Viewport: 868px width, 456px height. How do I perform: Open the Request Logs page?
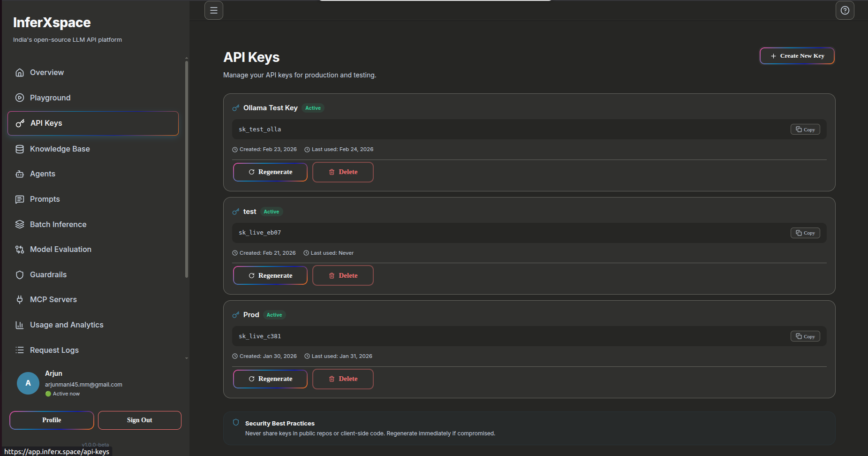pos(54,350)
